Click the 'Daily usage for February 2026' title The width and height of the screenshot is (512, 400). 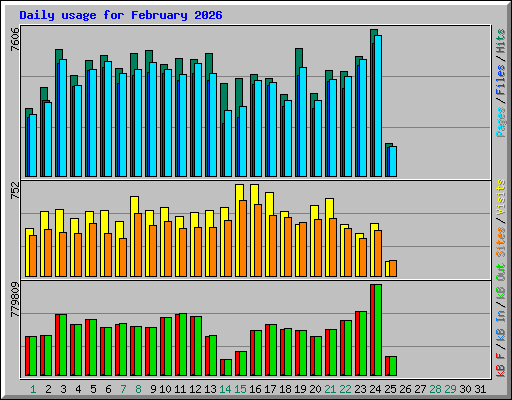click(x=121, y=15)
